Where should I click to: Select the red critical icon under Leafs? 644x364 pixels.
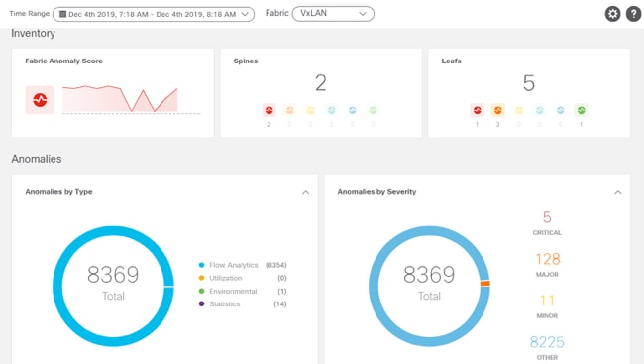click(x=477, y=110)
